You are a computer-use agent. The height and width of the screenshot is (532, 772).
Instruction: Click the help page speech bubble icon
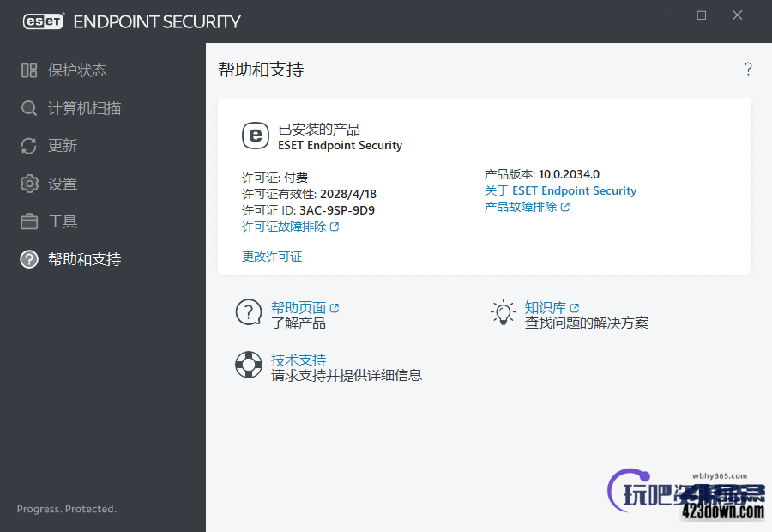249,313
